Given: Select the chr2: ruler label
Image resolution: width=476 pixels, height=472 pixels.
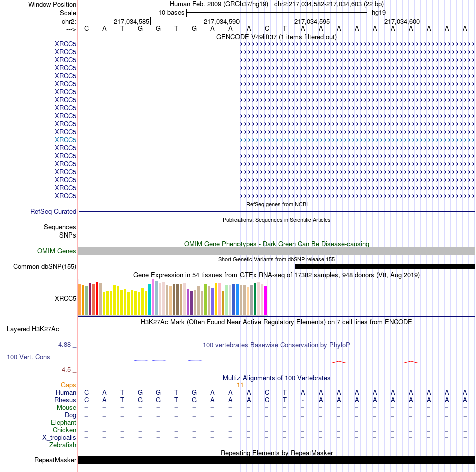Looking at the screenshot, I should [69, 21].
